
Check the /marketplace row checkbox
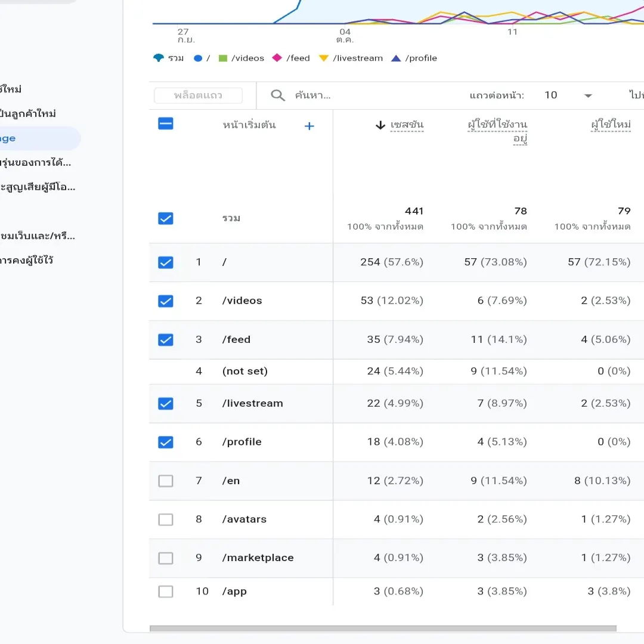[x=166, y=558]
